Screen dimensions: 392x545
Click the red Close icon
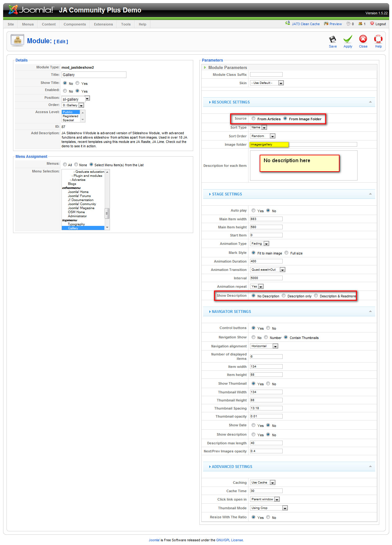[363, 39]
